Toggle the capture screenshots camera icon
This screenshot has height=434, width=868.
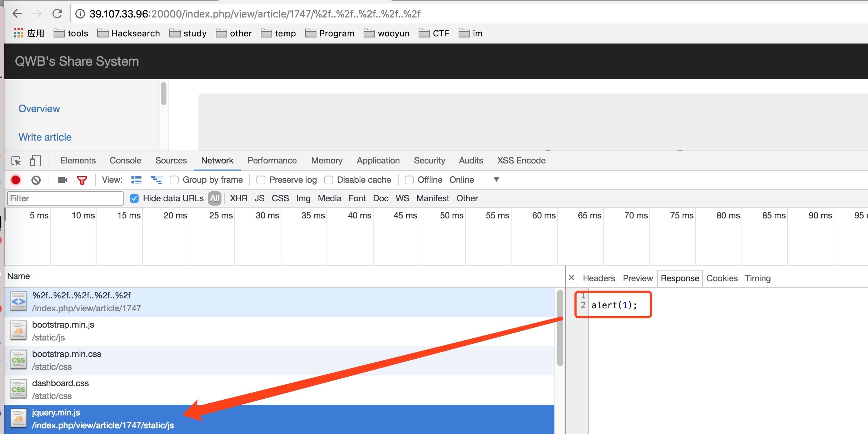point(63,180)
